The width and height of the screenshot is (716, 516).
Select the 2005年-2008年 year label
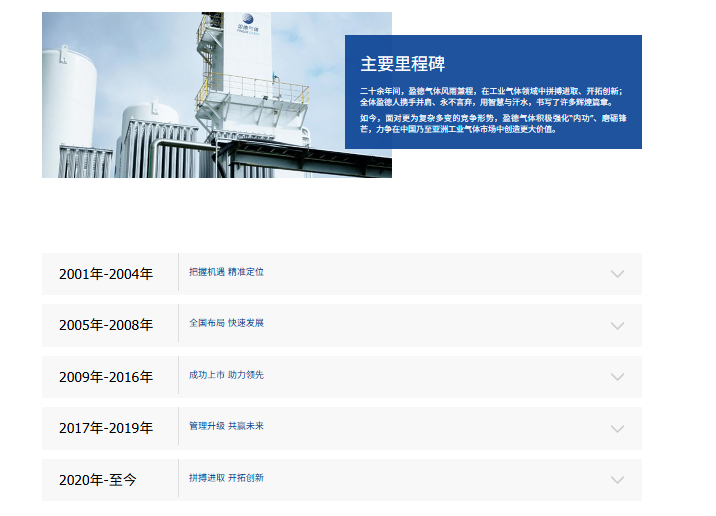tap(106, 325)
